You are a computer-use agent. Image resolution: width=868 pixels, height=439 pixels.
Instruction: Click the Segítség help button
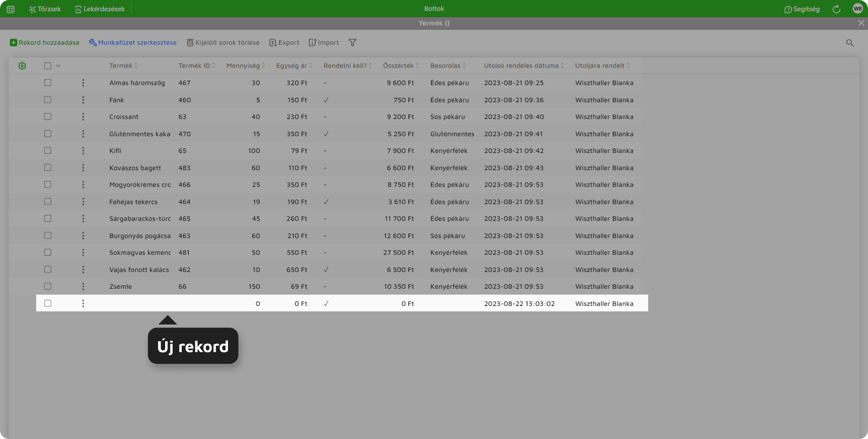pos(802,9)
